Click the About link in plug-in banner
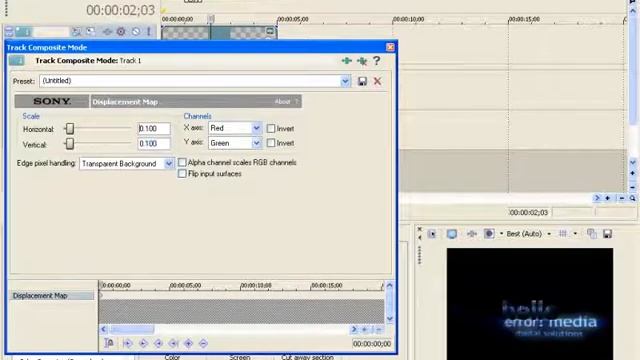 point(282,102)
